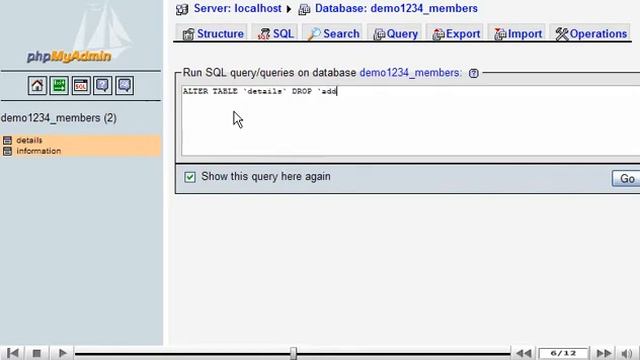This screenshot has height=360, width=640.
Task: Click demo1234_members link in query legend
Action: click(410, 73)
